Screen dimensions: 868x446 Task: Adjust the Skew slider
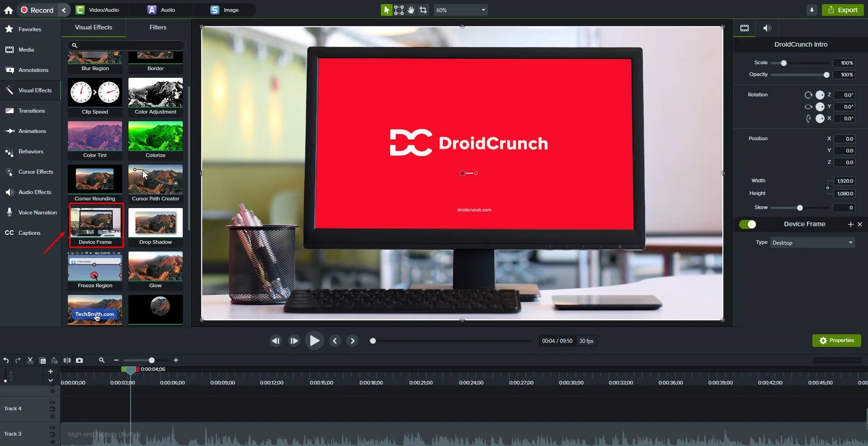tap(800, 208)
